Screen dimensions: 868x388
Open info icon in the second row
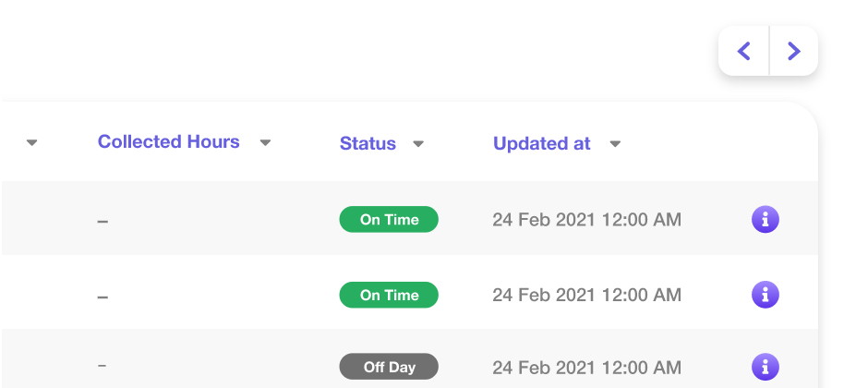tap(766, 295)
